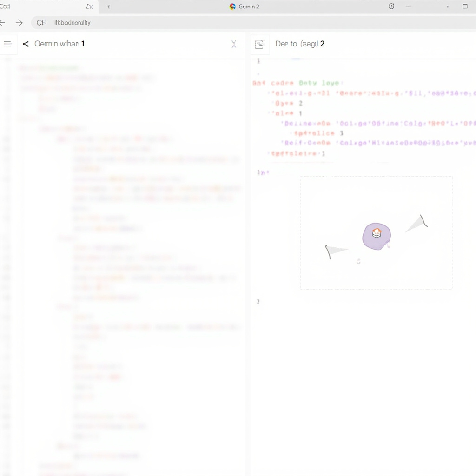Select the Gemin 2 tab
The height and width of the screenshot is (476, 476).
pyautogui.click(x=245, y=7)
